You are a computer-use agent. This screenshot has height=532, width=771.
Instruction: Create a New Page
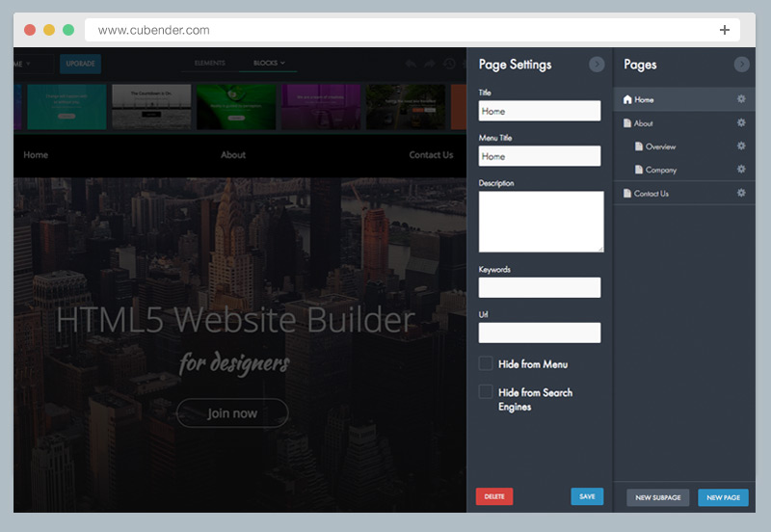[x=724, y=497]
